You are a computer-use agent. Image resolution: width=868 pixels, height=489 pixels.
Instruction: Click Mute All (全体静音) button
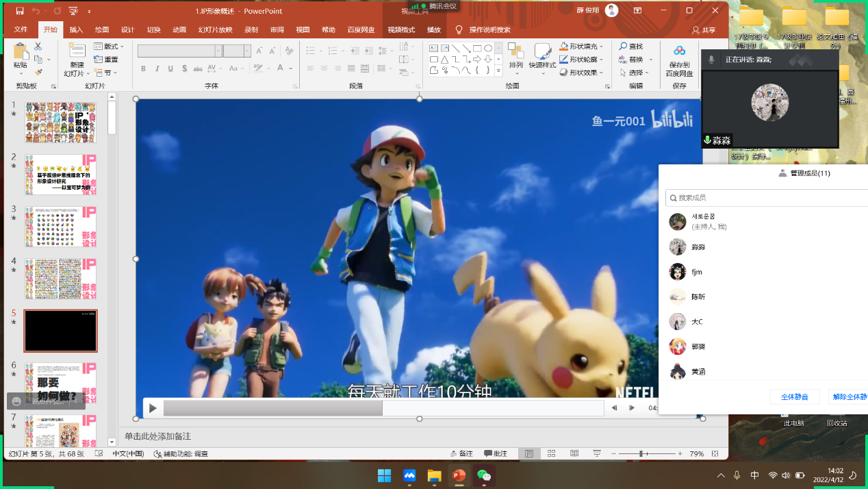795,397
